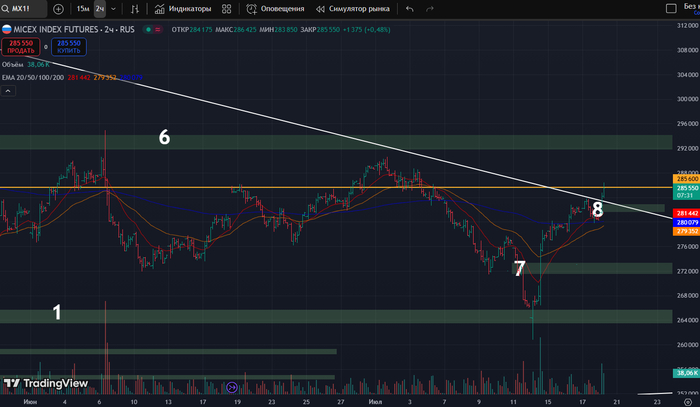
Task: Expand the timeframe dropdown chevron
Action: coord(115,9)
